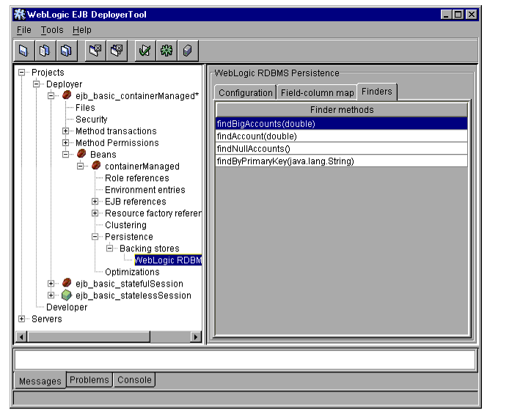Collapse the Projects tree node
523x420 pixels.
click(x=22, y=73)
